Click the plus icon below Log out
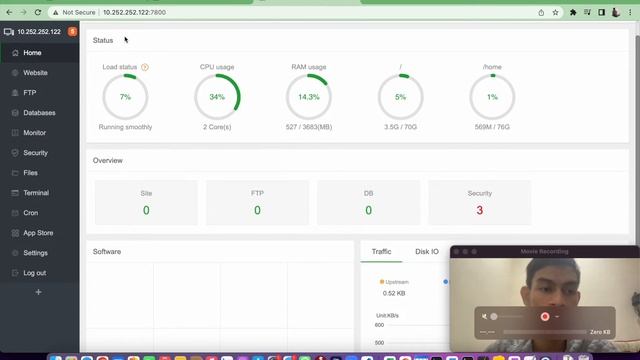 [x=38, y=292]
